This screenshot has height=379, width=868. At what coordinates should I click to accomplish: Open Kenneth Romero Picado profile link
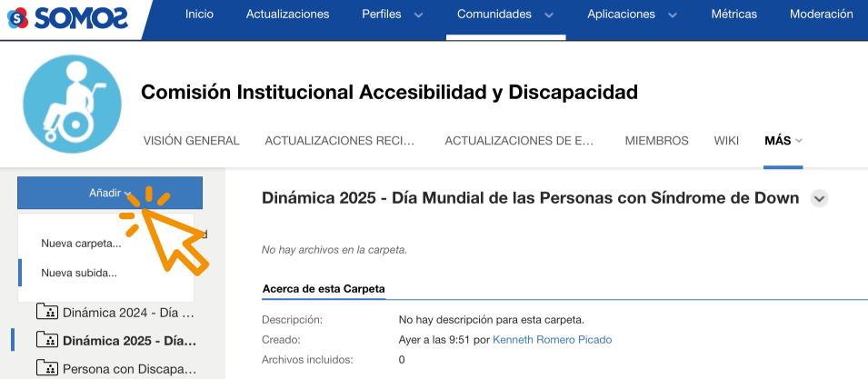click(x=553, y=340)
